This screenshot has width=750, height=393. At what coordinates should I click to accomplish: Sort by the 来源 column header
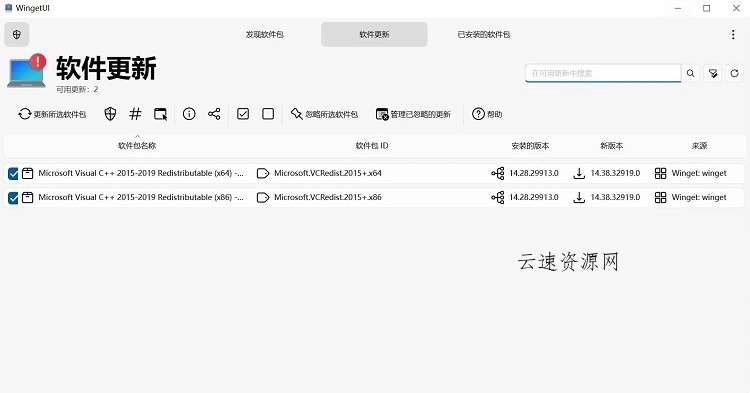[699, 146]
